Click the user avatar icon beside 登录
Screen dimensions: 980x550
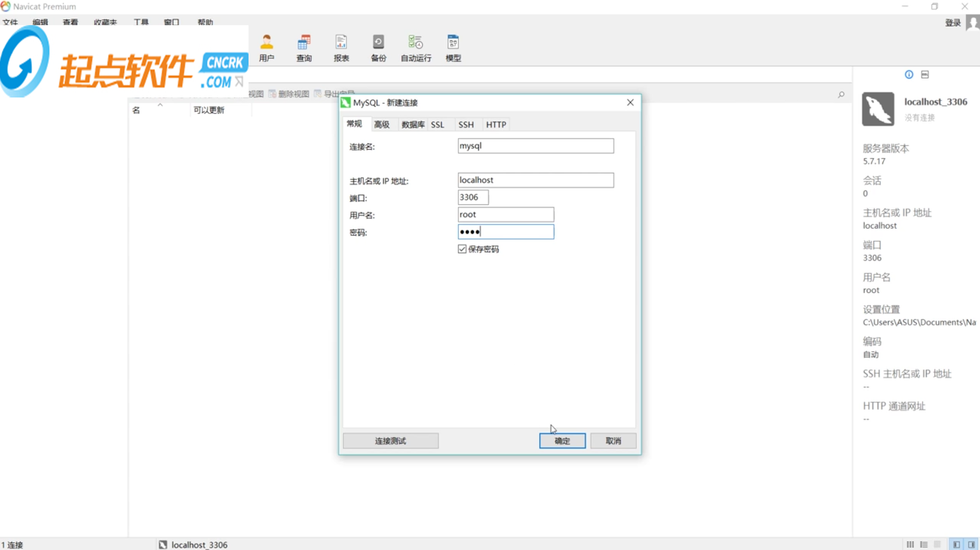pos(973,23)
